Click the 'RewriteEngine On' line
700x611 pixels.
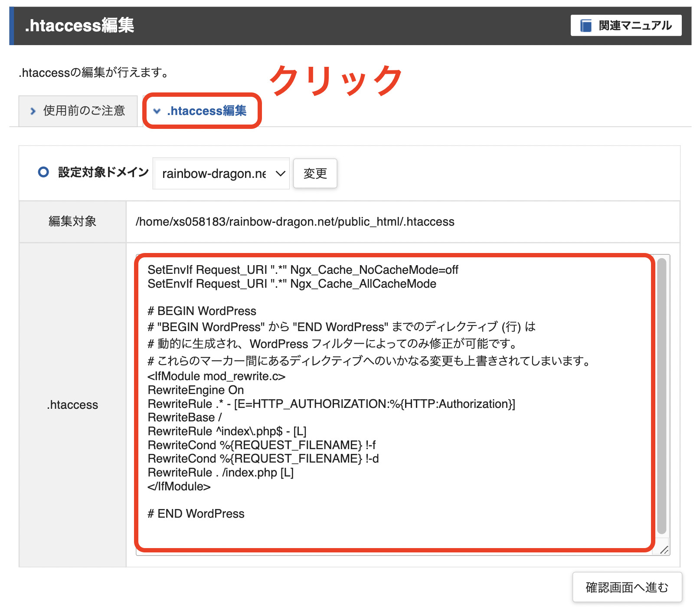[196, 390]
